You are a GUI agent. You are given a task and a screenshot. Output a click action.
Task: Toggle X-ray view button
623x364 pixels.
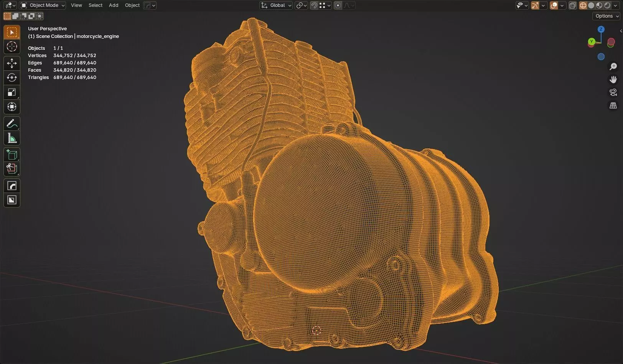(572, 5)
